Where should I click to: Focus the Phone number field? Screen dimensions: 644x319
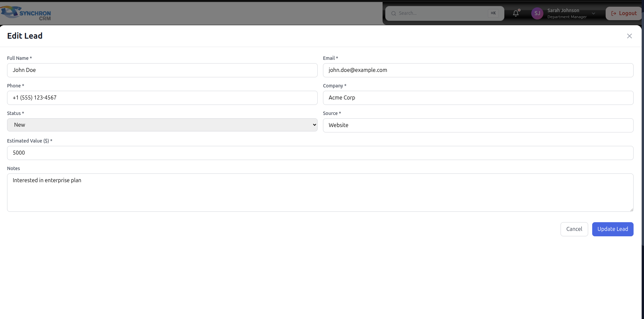pos(162,98)
